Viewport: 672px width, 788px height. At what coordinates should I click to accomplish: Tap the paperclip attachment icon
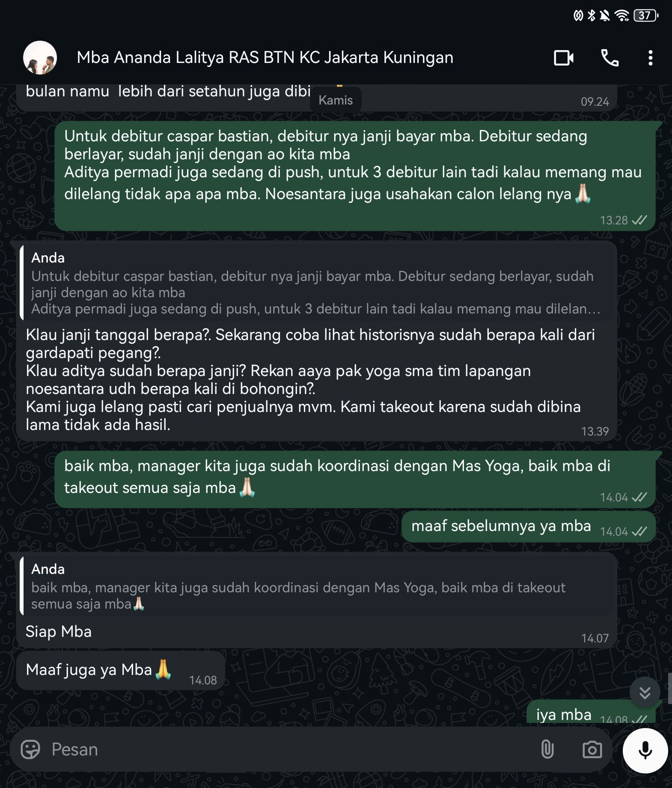click(547, 749)
